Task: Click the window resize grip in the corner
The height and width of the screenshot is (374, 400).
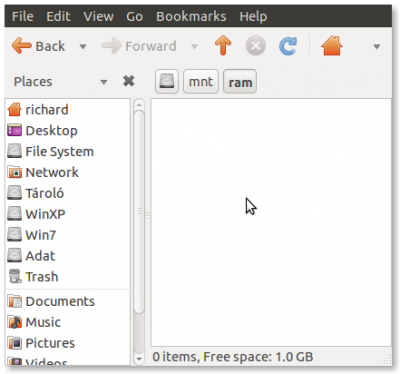Action: pyautogui.click(x=387, y=360)
